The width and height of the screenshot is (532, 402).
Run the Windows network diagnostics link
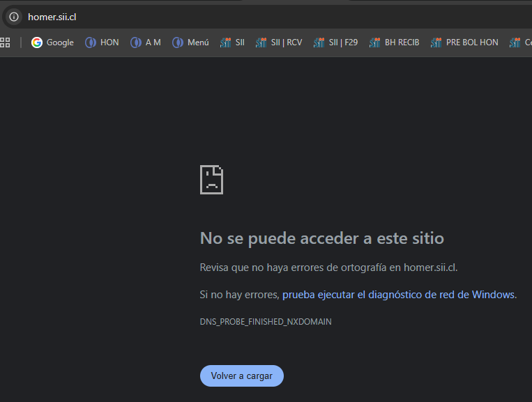pyautogui.click(x=398, y=295)
